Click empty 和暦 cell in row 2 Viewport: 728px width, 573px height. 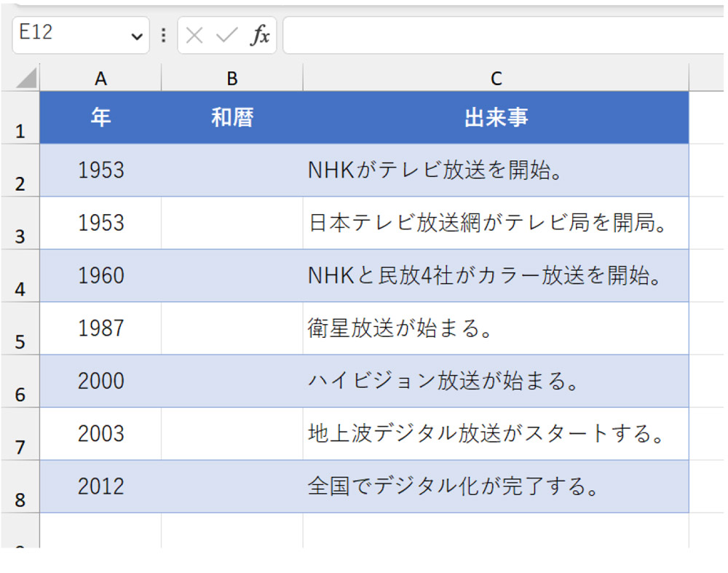click(x=232, y=170)
